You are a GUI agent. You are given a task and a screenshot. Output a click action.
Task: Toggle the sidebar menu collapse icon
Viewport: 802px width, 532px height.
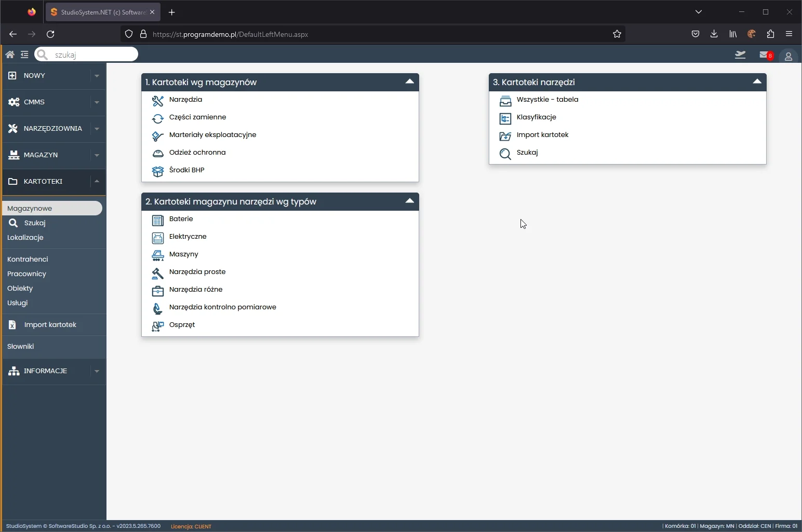[x=24, y=54]
